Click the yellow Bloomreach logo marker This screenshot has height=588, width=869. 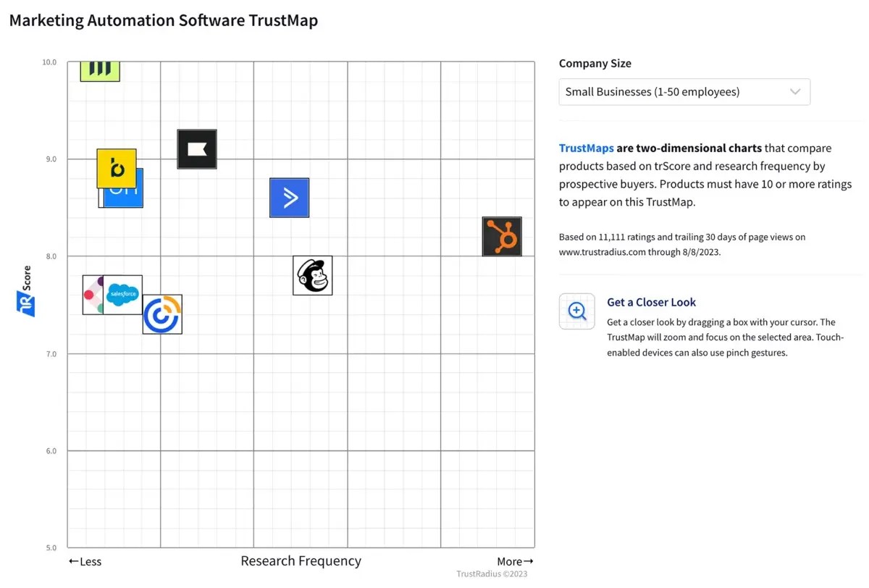[117, 168]
